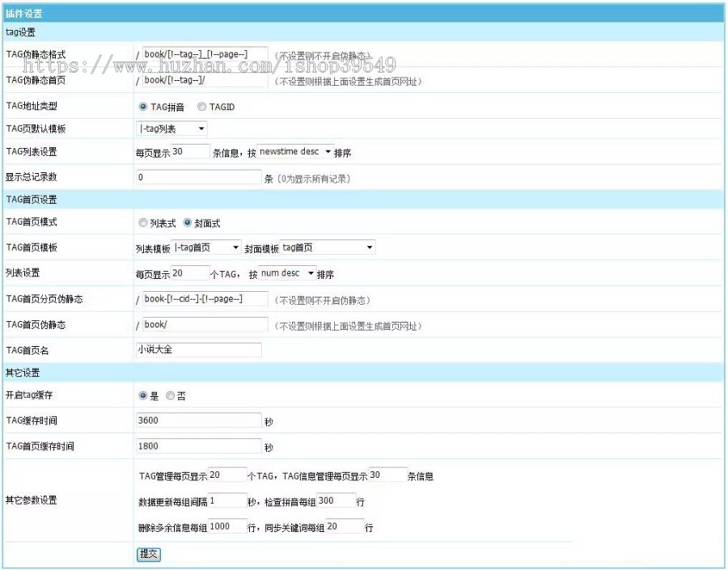Open the TAG页默认模板 dropdown
Screen dimensions: 728x570
tap(171, 129)
